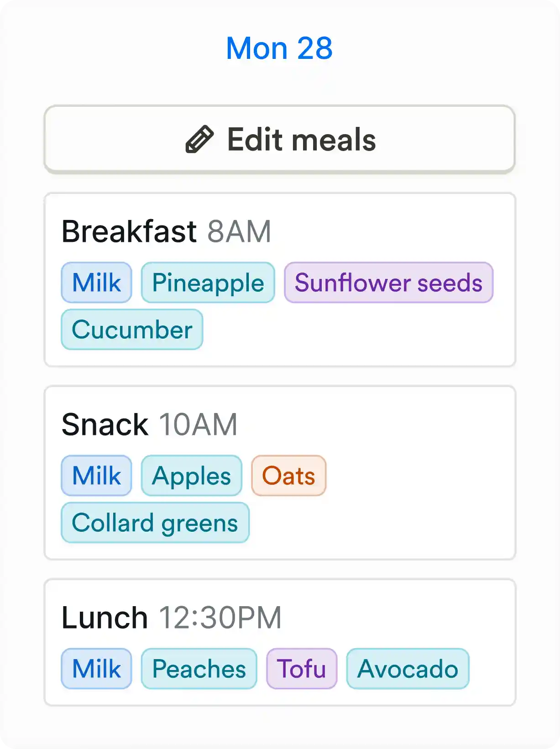Click the Milk tag under Lunch
Image resolution: width=560 pixels, height=749 pixels.
click(97, 669)
